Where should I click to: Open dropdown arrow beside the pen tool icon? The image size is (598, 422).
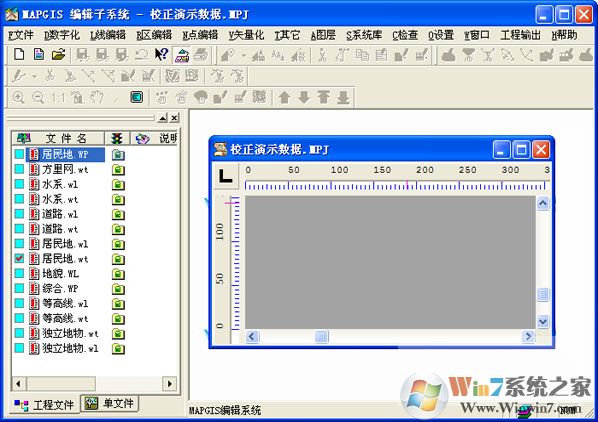click(34, 77)
